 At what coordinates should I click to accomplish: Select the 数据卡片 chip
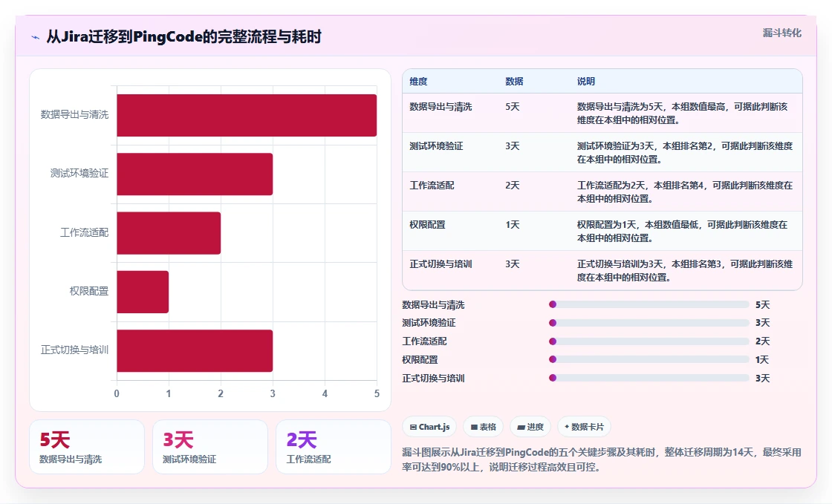pos(584,427)
